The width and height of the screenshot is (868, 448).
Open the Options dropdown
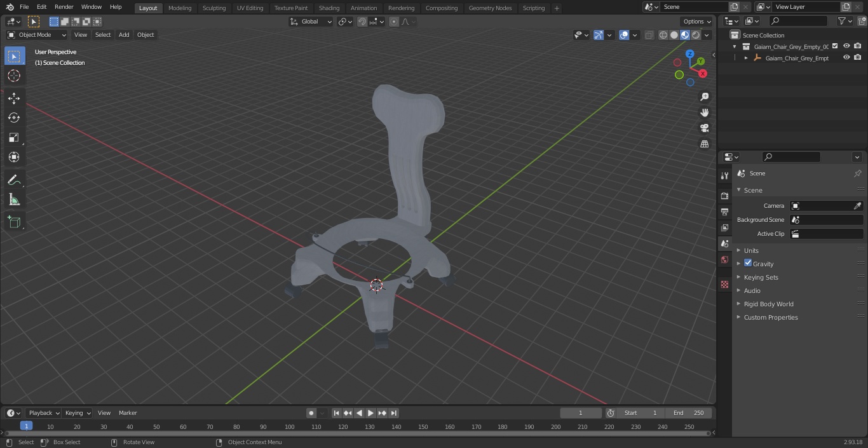click(697, 22)
